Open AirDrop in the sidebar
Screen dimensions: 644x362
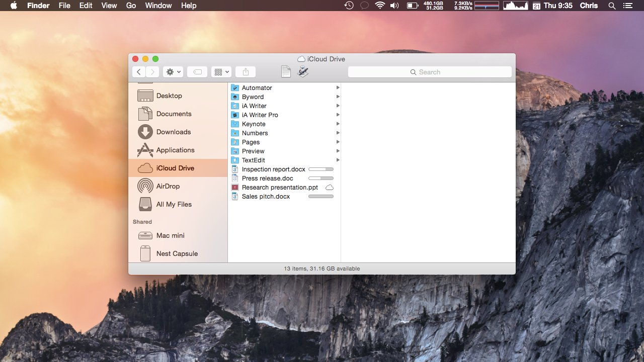tap(178, 186)
